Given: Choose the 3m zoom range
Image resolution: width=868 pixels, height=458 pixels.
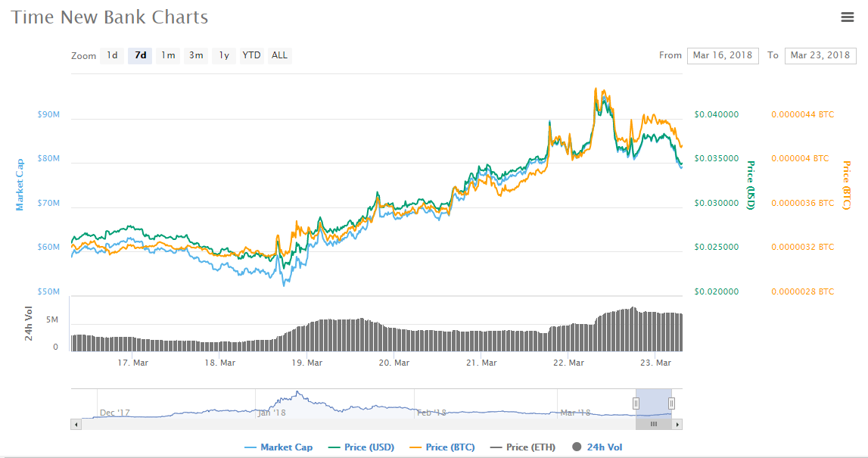Looking at the screenshot, I should click(196, 55).
